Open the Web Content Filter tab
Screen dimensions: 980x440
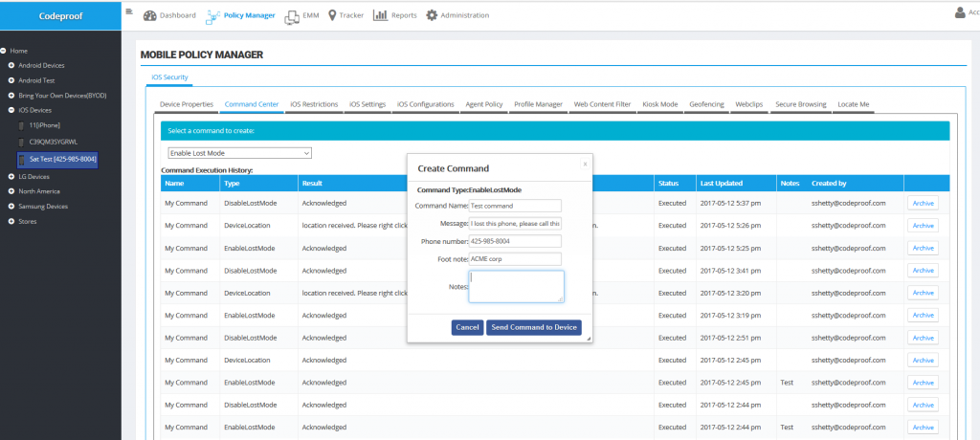[x=603, y=104]
